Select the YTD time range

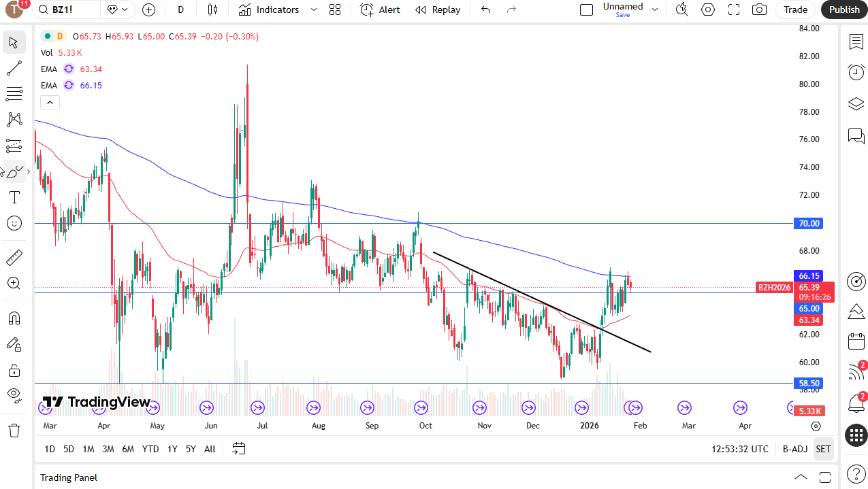[150, 449]
